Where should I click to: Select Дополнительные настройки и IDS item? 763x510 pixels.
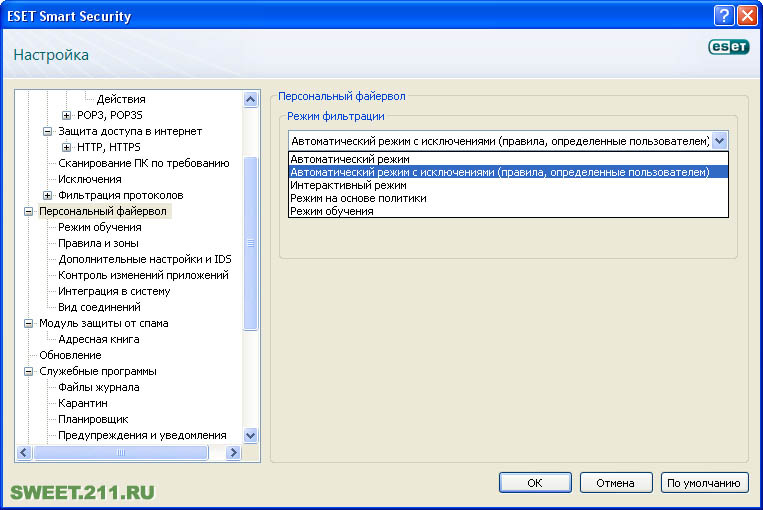(145, 260)
